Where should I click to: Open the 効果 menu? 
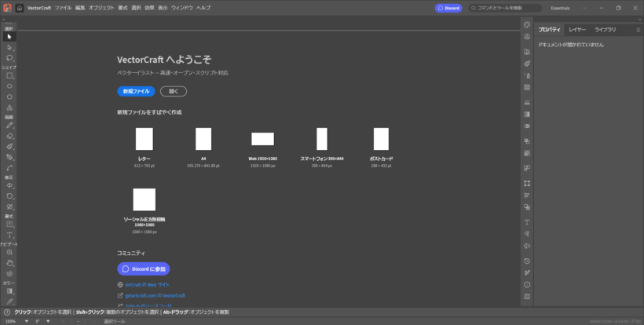click(x=149, y=8)
